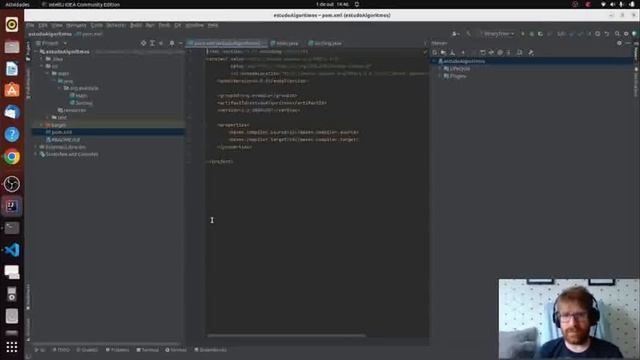Open Search Everywhere magnifier

(617, 34)
